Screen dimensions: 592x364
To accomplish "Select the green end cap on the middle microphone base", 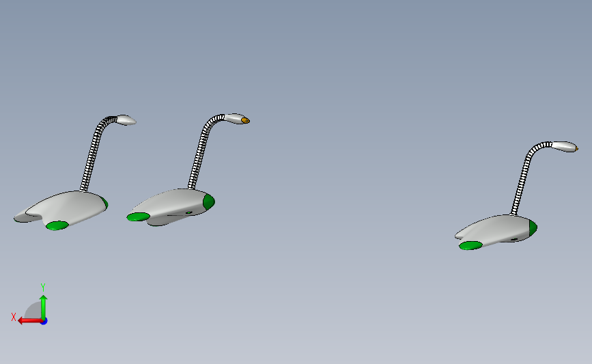I will tap(209, 201).
